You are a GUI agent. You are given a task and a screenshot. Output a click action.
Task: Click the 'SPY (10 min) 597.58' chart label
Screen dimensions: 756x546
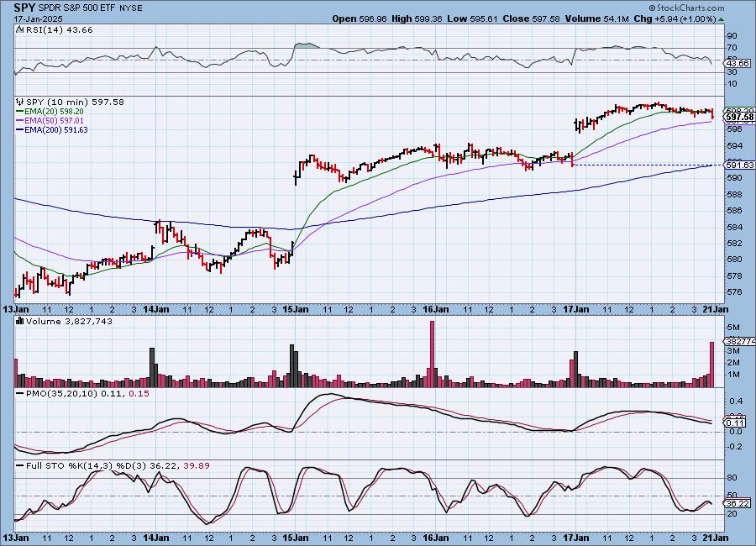tap(75, 102)
